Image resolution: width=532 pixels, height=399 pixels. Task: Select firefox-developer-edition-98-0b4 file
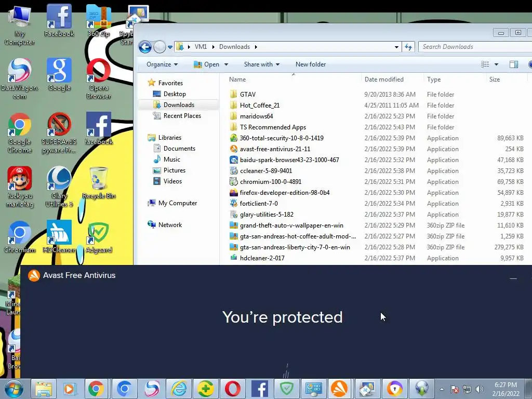coord(285,192)
